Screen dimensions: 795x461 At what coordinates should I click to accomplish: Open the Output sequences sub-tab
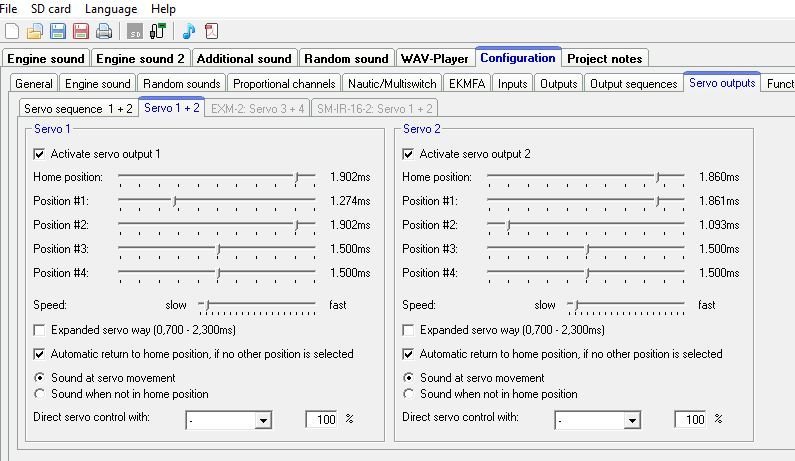click(x=633, y=84)
